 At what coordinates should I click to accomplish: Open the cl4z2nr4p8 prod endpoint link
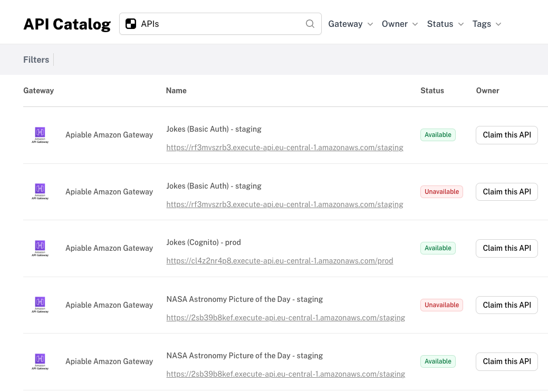pos(280,261)
